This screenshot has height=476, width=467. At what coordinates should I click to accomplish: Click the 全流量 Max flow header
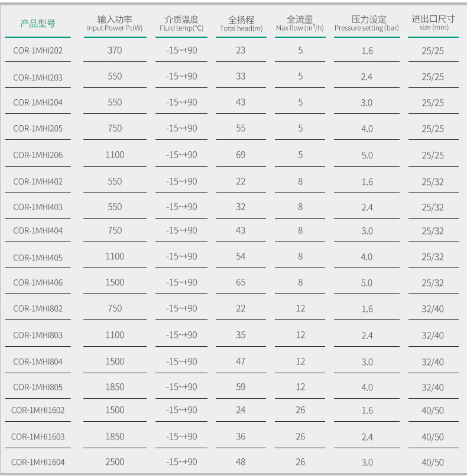click(300, 24)
